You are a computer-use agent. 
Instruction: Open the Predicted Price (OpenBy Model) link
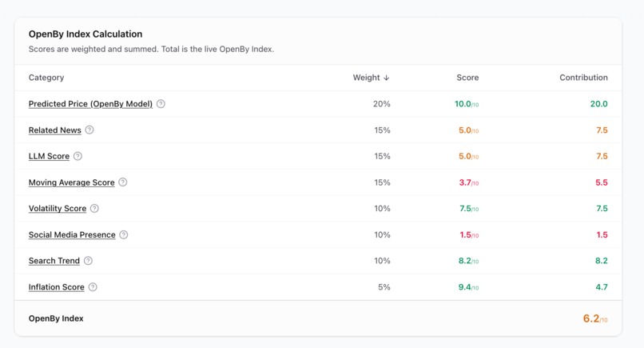click(90, 104)
